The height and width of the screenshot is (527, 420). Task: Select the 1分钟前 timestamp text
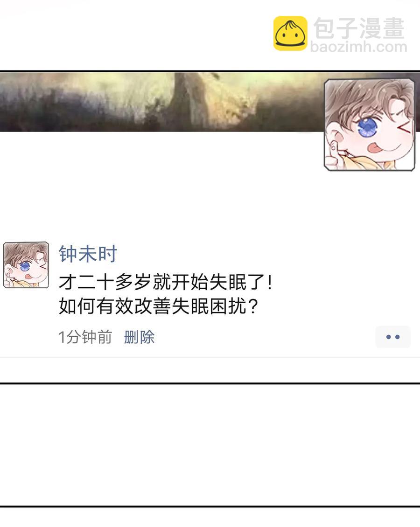point(85,337)
